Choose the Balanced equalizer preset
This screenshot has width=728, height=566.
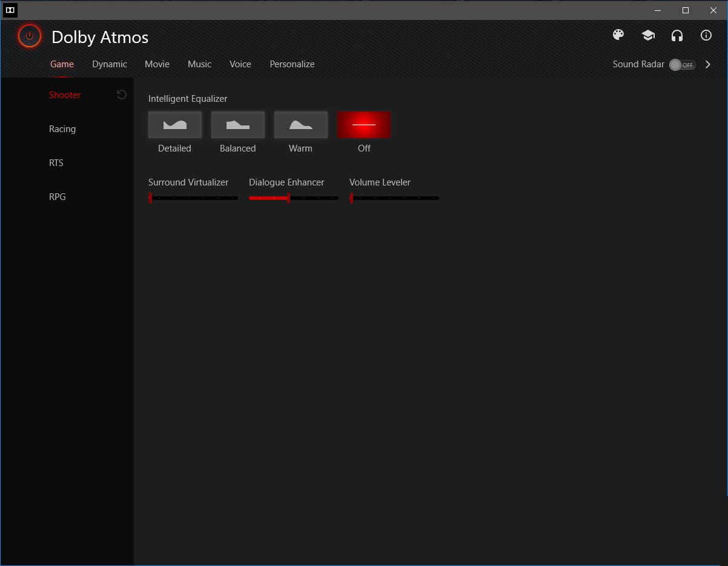tap(238, 125)
